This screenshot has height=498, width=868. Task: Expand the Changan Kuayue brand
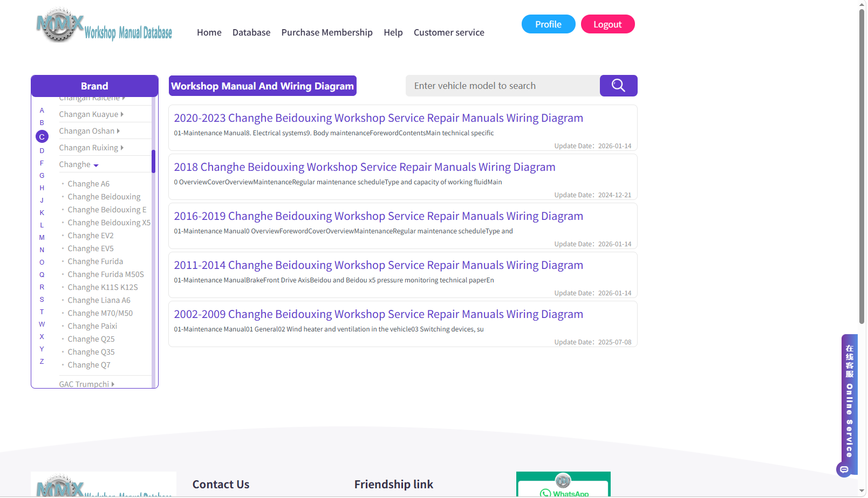(x=91, y=114)
